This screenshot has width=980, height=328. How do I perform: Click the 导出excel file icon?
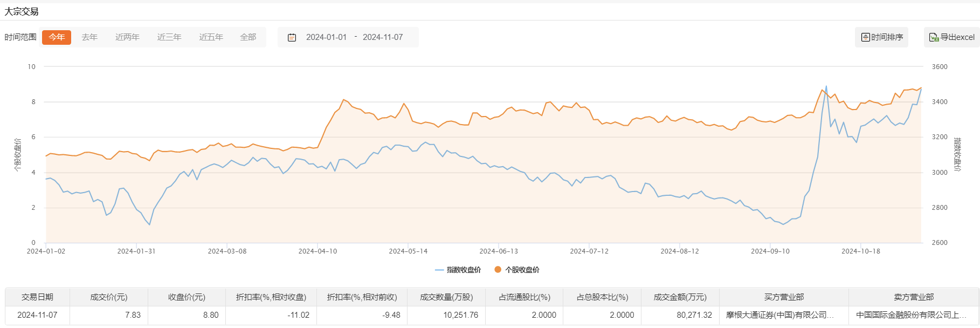934,37
